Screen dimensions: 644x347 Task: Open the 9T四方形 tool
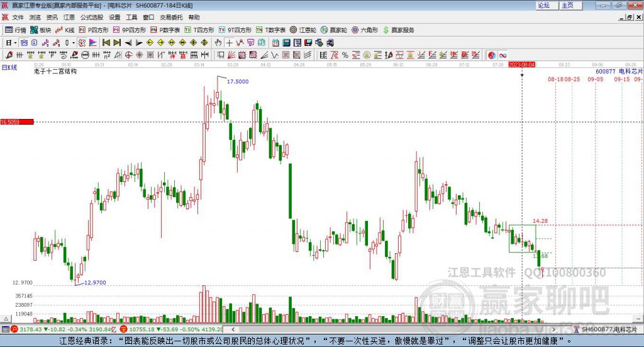pos(235,30)
